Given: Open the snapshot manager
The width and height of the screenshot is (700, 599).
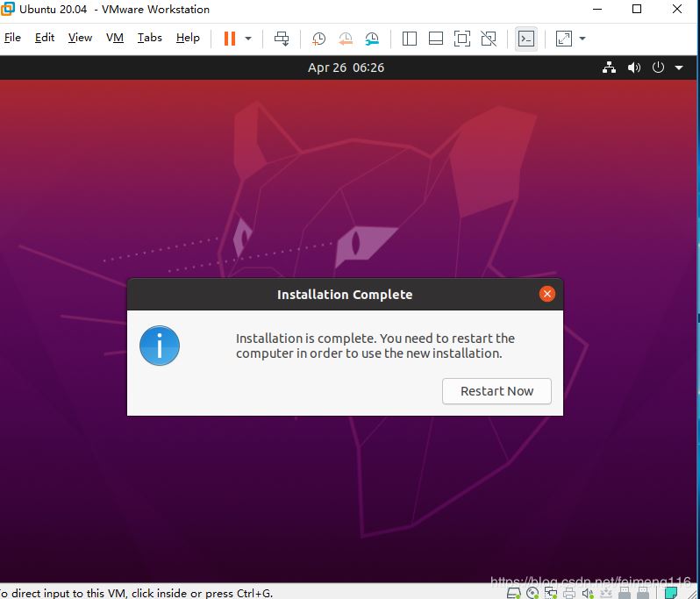Looking at the screenshot, I should pos(372,39).
